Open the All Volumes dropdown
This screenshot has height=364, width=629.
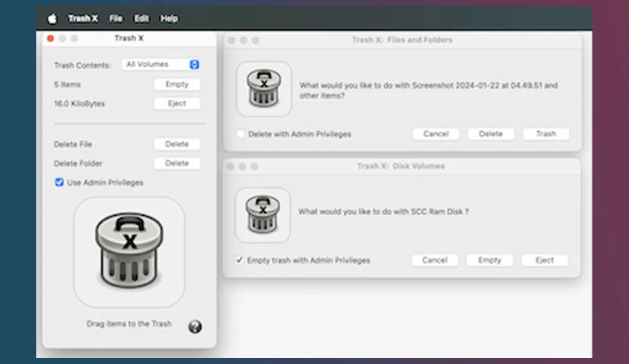(x=161, y=64)
